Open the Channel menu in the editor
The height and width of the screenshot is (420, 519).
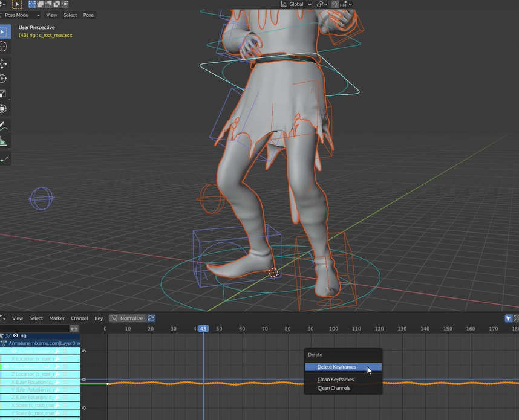pyautogui.click(x=79, y=318)
